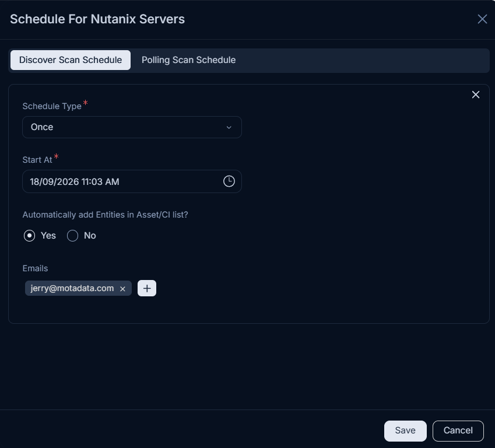The height and width of the screenshot is (448, 495).
Task: Close the Schedule For Nutanix Servers dialog
Action: (482, 19)
